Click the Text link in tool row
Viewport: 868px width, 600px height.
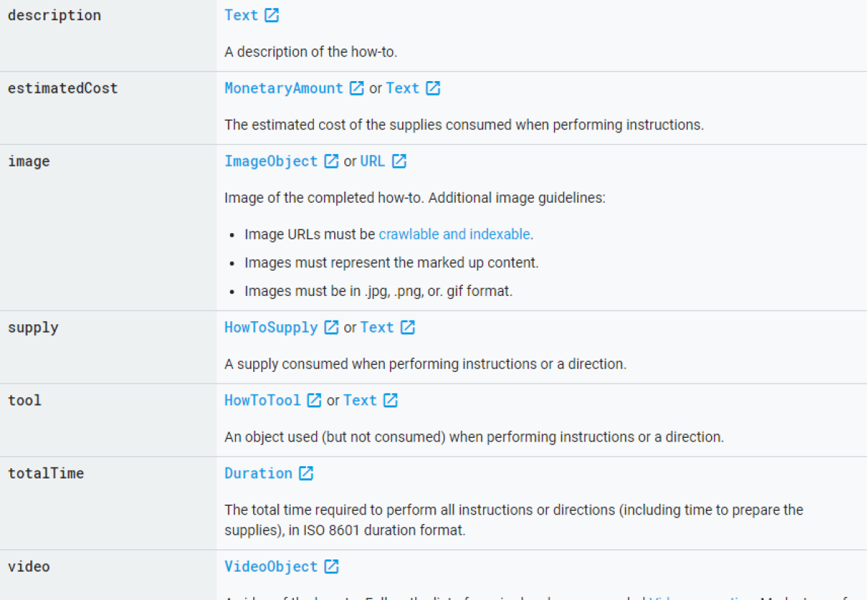point(360,400)
